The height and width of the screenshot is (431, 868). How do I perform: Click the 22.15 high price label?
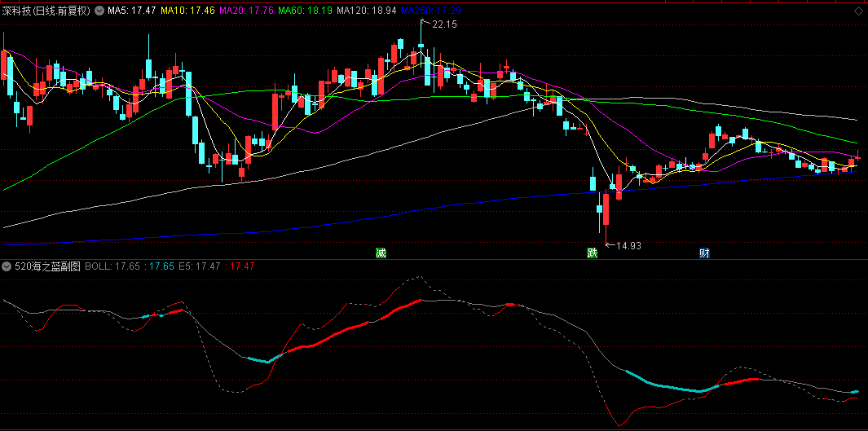pyautogui.click(x=444, y=24)
